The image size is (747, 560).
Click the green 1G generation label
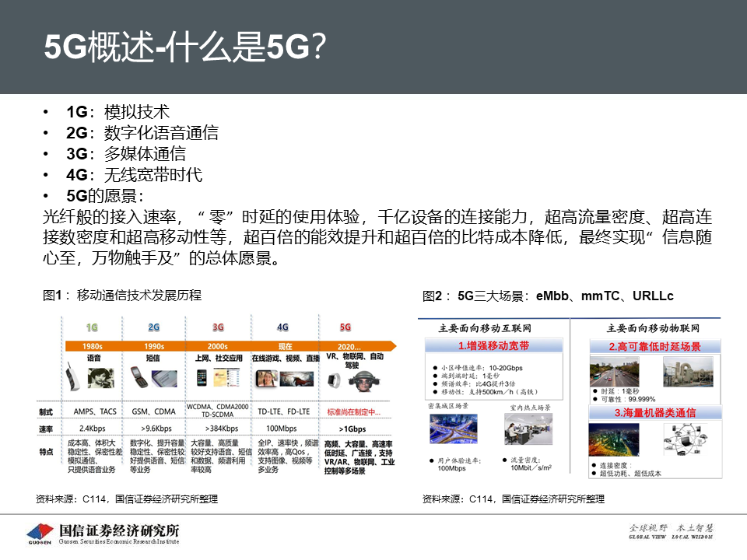coord(92,327)
